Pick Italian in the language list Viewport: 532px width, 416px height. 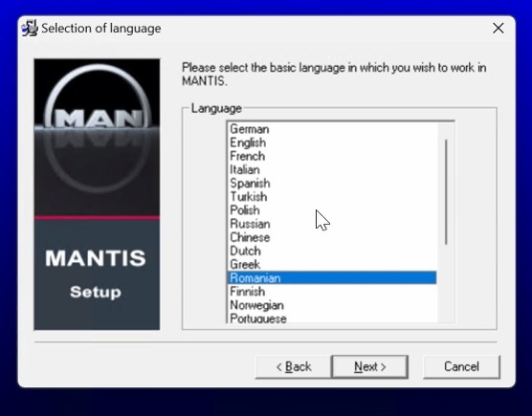pos(331,170)
